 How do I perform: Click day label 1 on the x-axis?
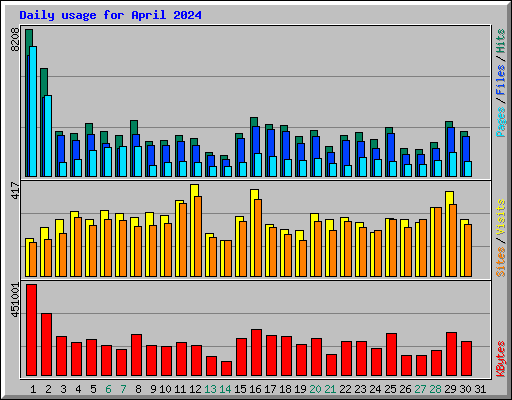click(33, 389)
